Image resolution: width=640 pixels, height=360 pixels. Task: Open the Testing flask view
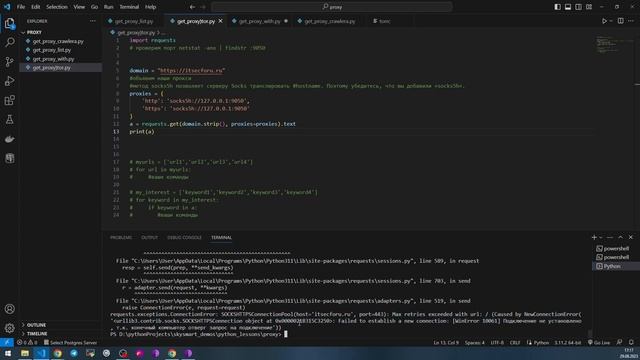(9, 120)
